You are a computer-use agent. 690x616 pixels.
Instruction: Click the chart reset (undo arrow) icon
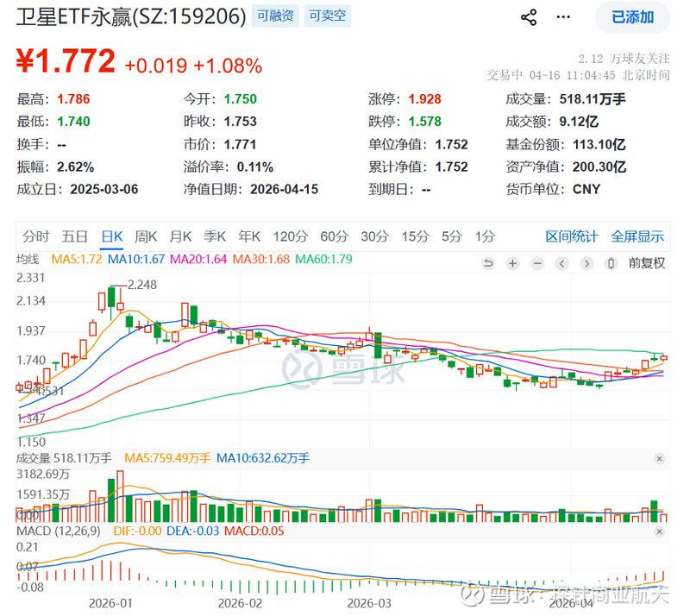coord(488,264)
